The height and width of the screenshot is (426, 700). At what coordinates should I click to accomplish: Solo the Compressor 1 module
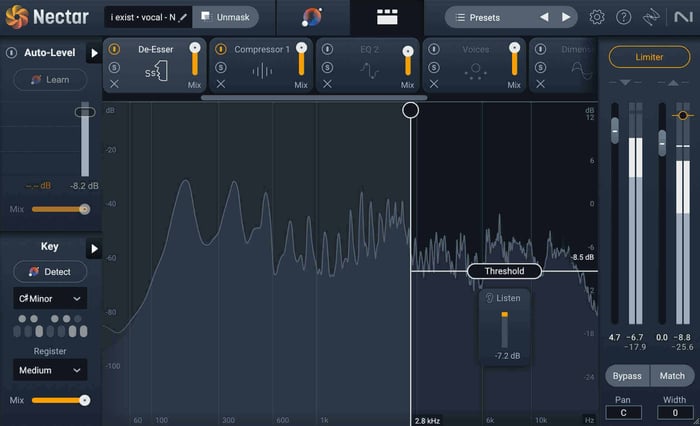coord(221,67)
